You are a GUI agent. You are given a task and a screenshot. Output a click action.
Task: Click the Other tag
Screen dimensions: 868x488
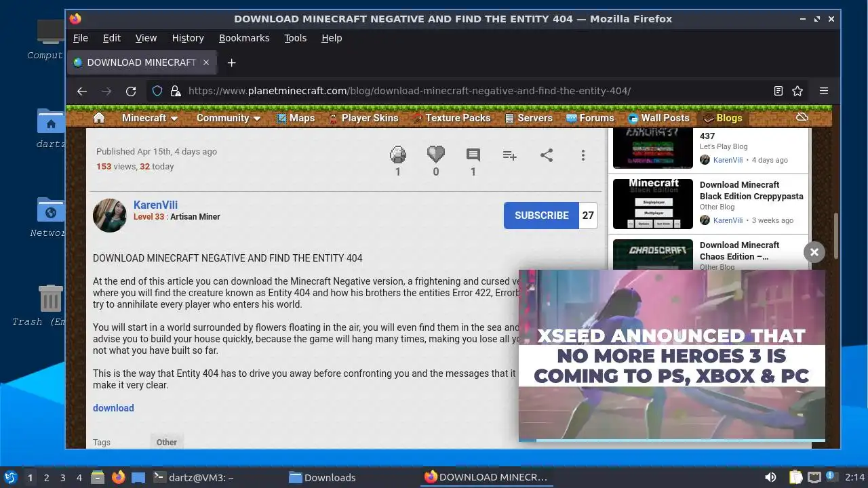click(166, 442)
